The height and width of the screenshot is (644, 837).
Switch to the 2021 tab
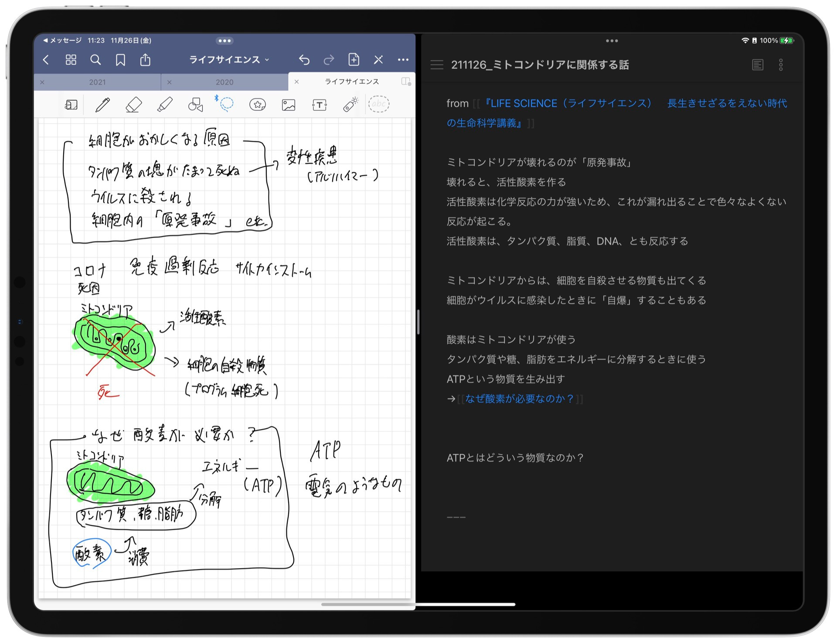coord(97,82)
